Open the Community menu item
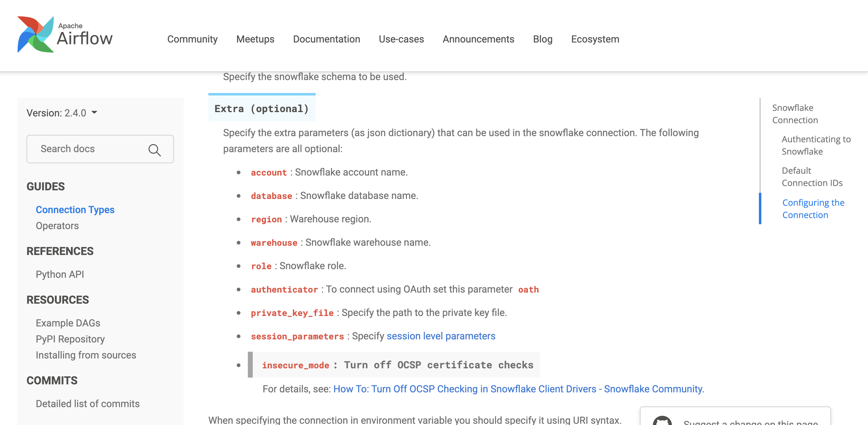 (192, 39)
